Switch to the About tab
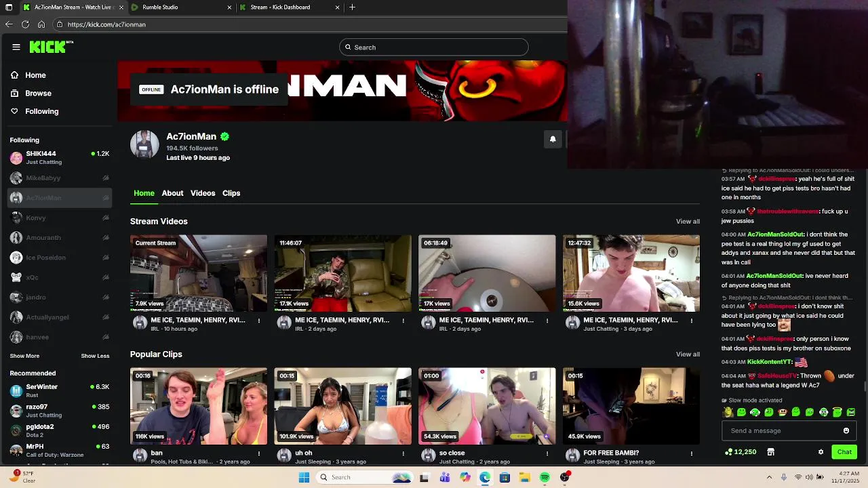This screenshot has width=868, height=488. click(x=172, y=193)
